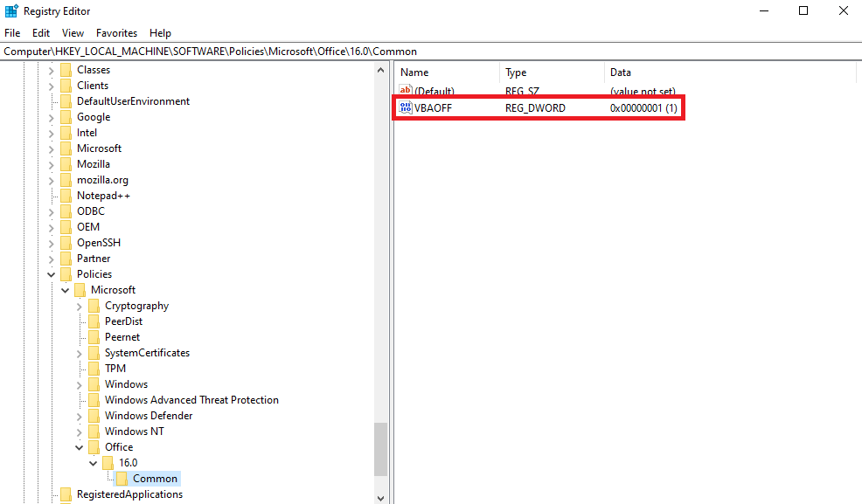Select Windows Advanced Threat Protection key
Image resolution: width=862 pixels, height=504 pixels.
coord(191,400)
